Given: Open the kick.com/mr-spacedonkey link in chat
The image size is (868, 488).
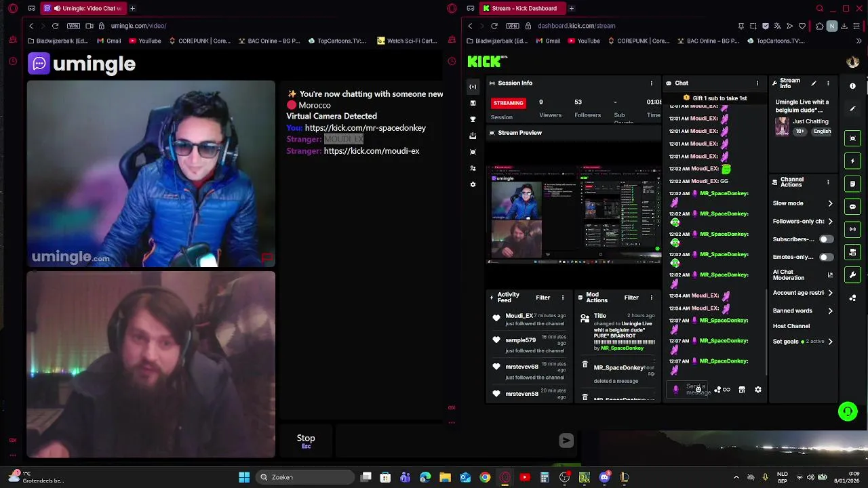Looking at the screenshot, I should [x=366, y=127].
